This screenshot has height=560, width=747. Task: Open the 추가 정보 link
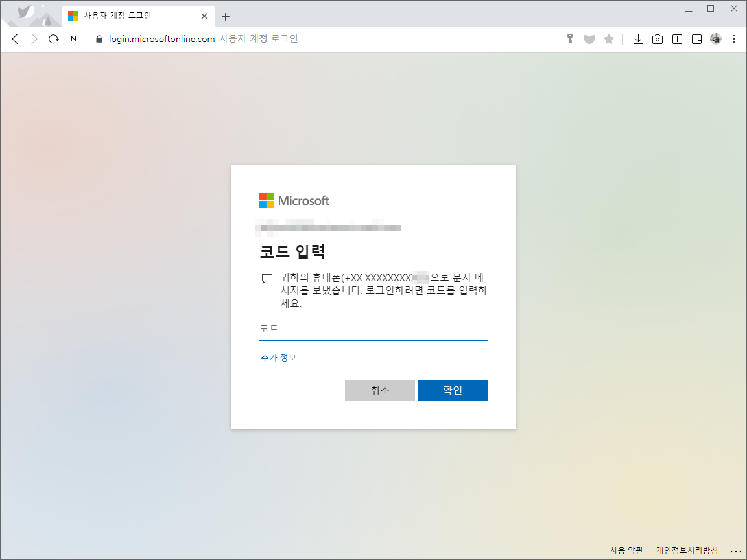pos(279,358)
